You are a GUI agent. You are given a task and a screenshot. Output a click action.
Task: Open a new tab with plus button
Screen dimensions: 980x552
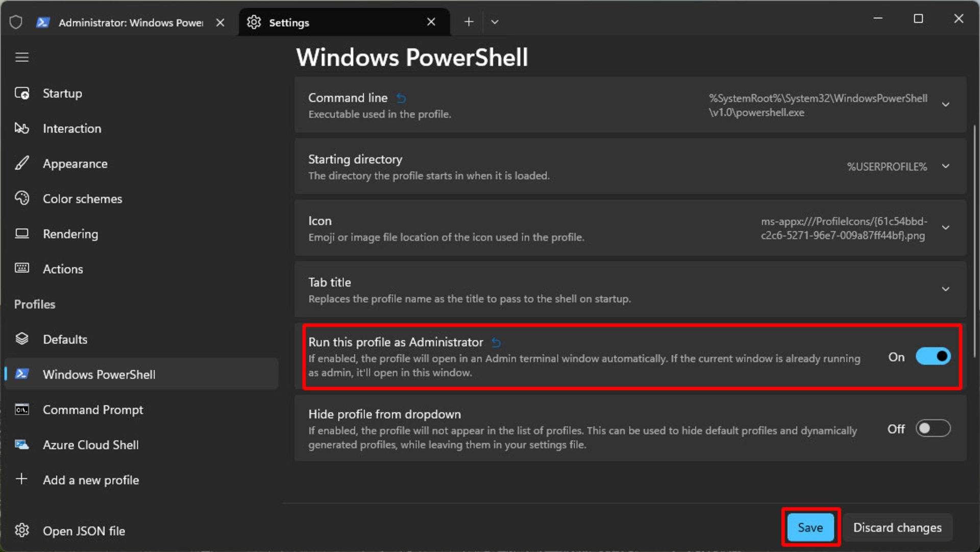(x=469, y=22)
